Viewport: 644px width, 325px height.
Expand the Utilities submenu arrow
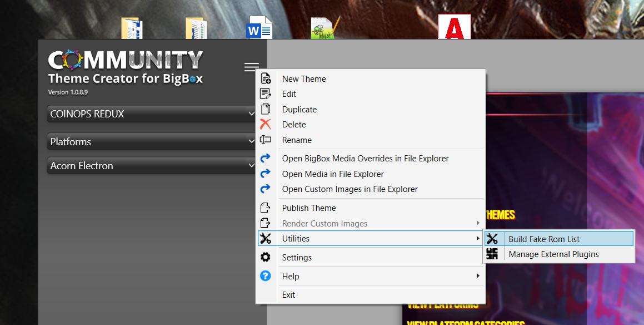click(478, 238)
